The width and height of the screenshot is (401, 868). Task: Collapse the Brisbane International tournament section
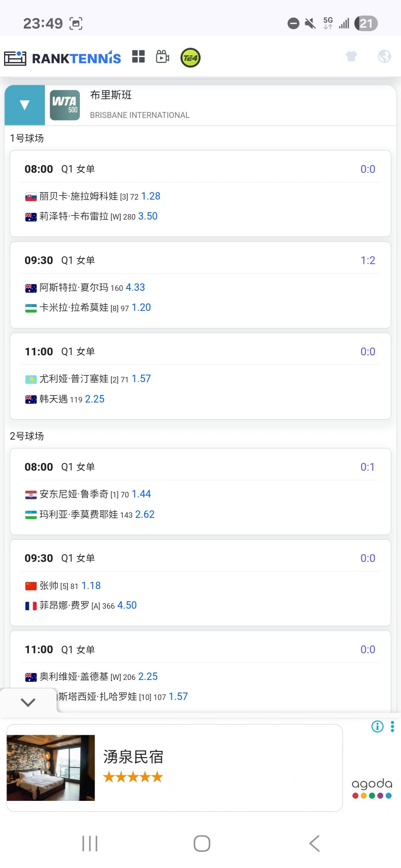(25, 105)
